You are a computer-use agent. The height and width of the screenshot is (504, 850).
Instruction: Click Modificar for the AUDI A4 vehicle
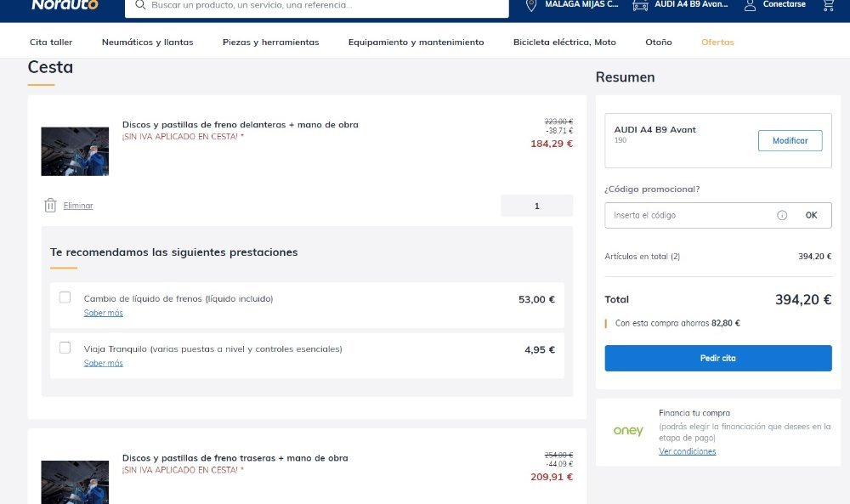click(790, 140)
